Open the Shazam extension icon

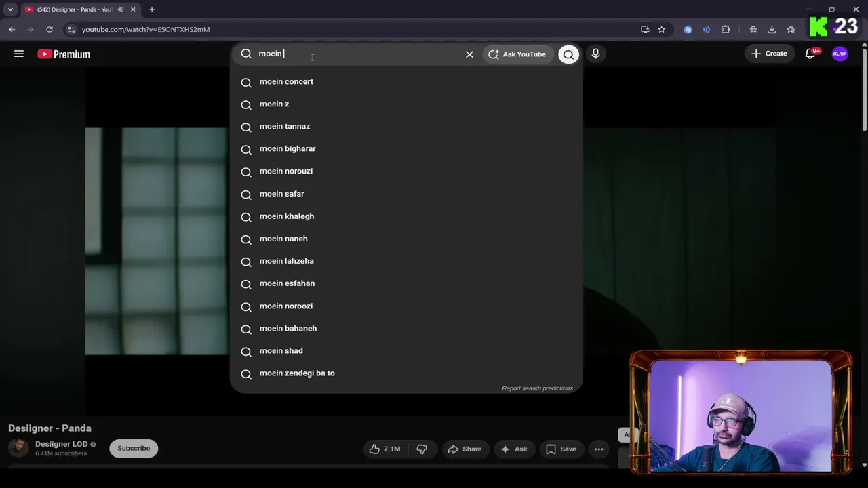pyautogui.click(x=688, y=29)
